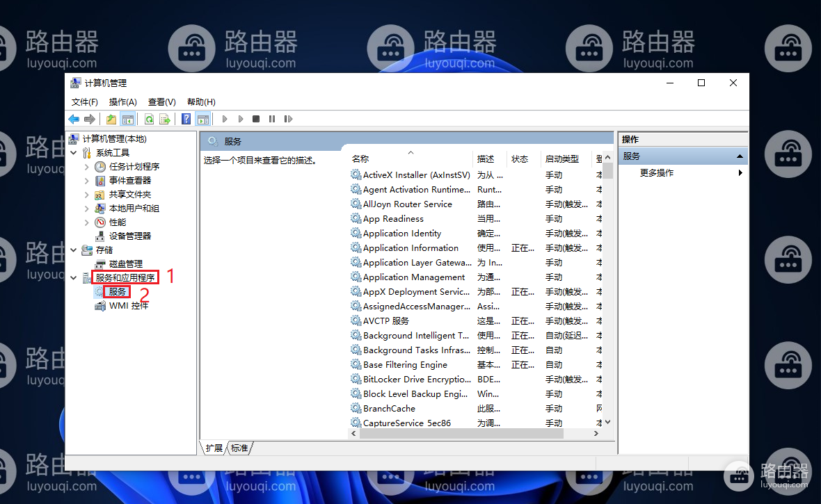Expand the 任务计划程序 node
This screenshot has height=504, width=821.
86,166
